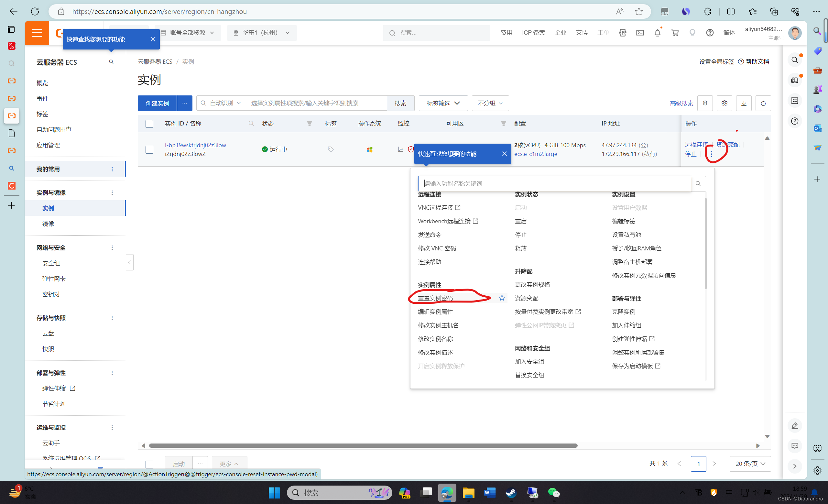Screen dimensions: 828x504
Task: Open the orange hamburger menu
Action: (37, 33)
